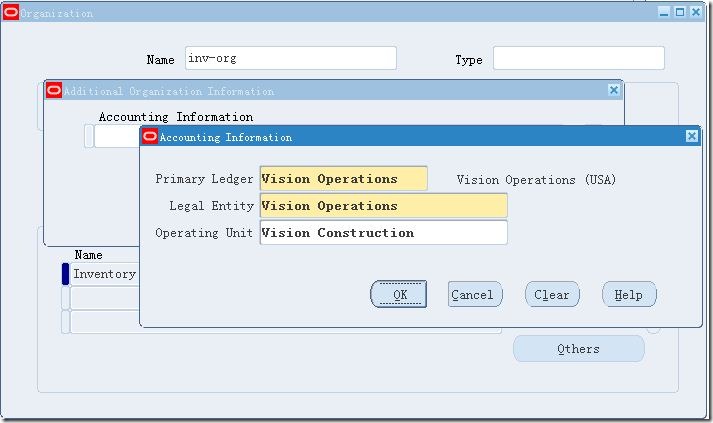Viewport: 713px width, 423px height.
Task: Click the Name field containing inv-org
Action: pos(291,58)
